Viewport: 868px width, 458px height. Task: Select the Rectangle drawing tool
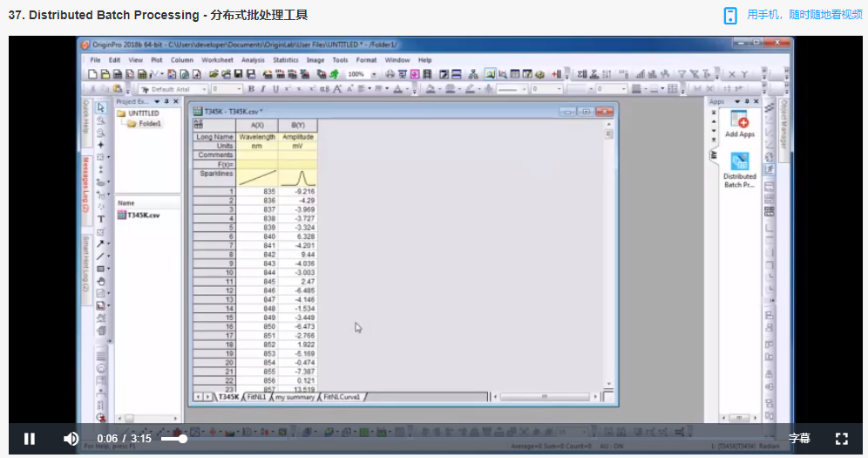click(x=101, y=270)
